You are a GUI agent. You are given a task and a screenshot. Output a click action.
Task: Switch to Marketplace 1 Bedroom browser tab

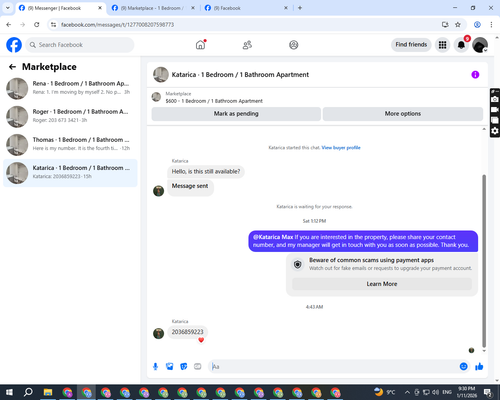(152, 8)
